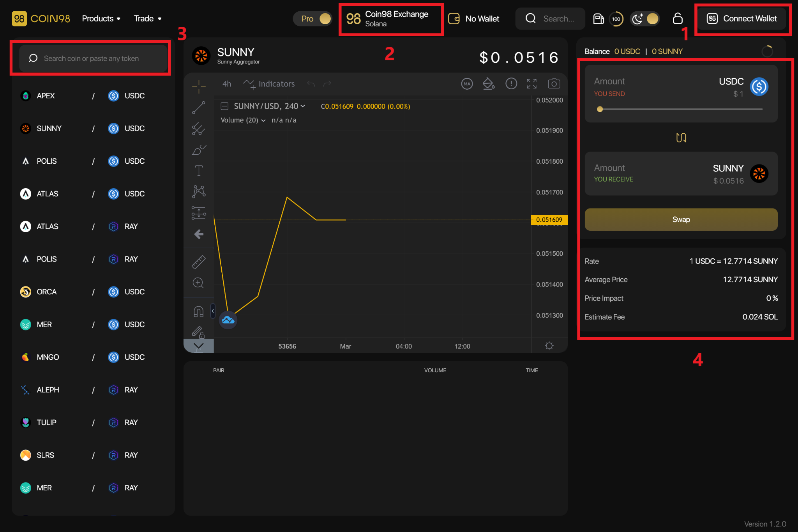Click the COIN98 logo link
Image resolution: width=798 pixels, height=532 pixels.
(x=41, y=19)
